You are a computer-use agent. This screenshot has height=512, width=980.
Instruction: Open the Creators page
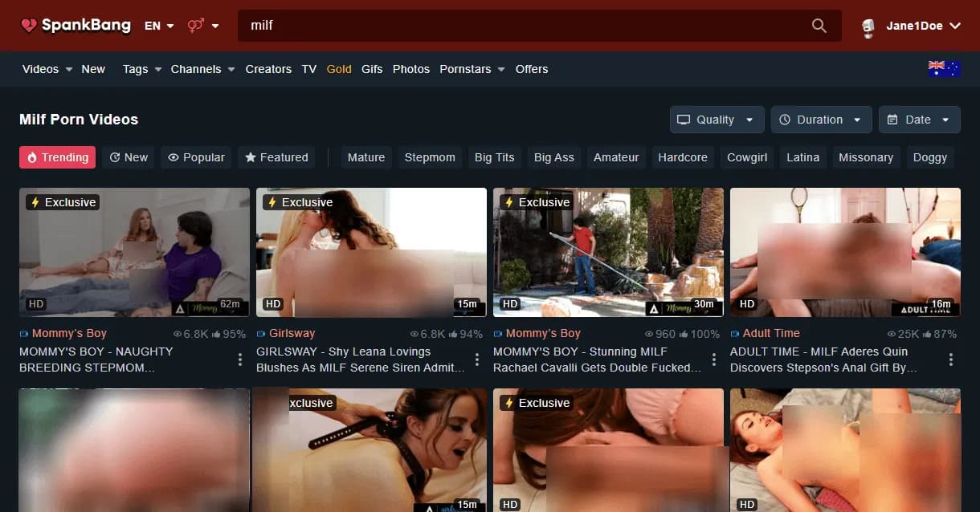tap(268, 69)
